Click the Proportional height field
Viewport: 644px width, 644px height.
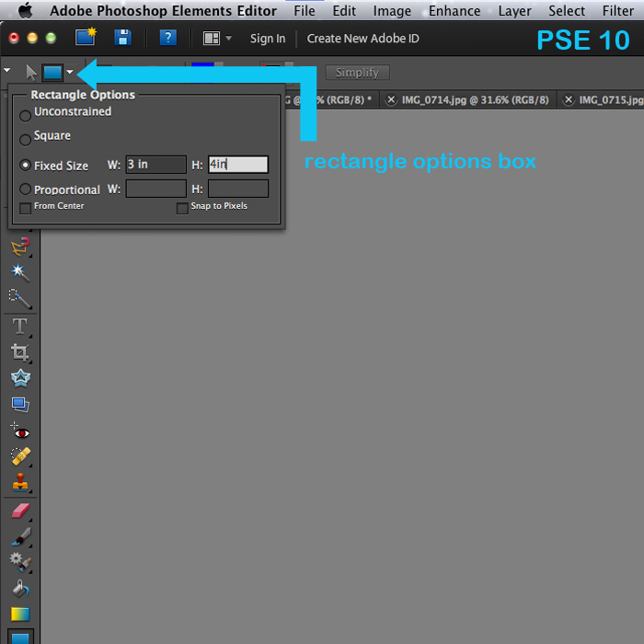pyautogui.click(x=237, y=189)
